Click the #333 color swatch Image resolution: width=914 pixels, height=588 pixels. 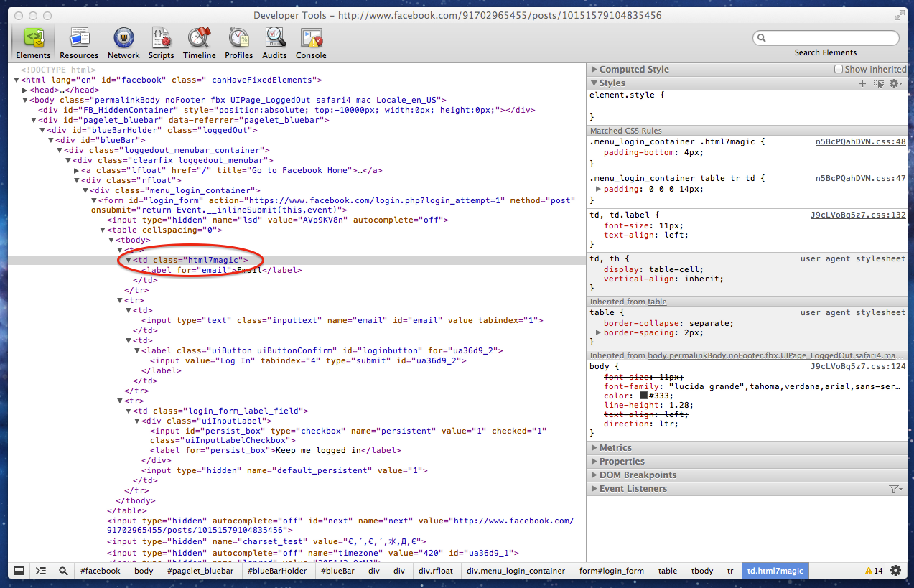coord(644,396)
